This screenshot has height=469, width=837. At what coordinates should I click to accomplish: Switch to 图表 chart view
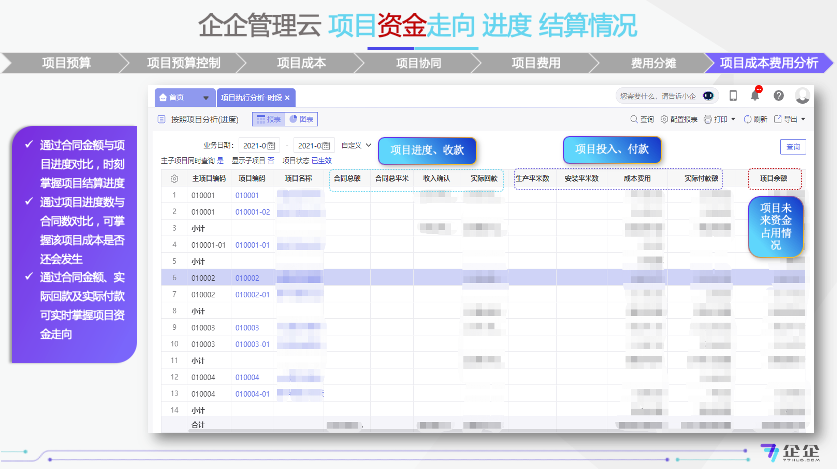tap(301, 120)
